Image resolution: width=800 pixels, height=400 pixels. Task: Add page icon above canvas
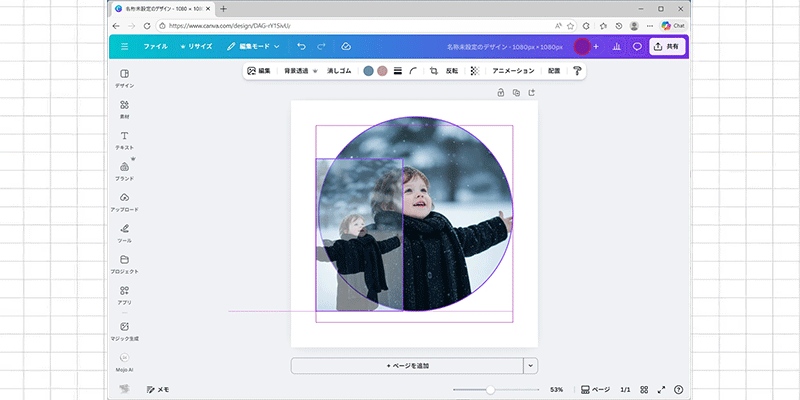click(532, 92)
